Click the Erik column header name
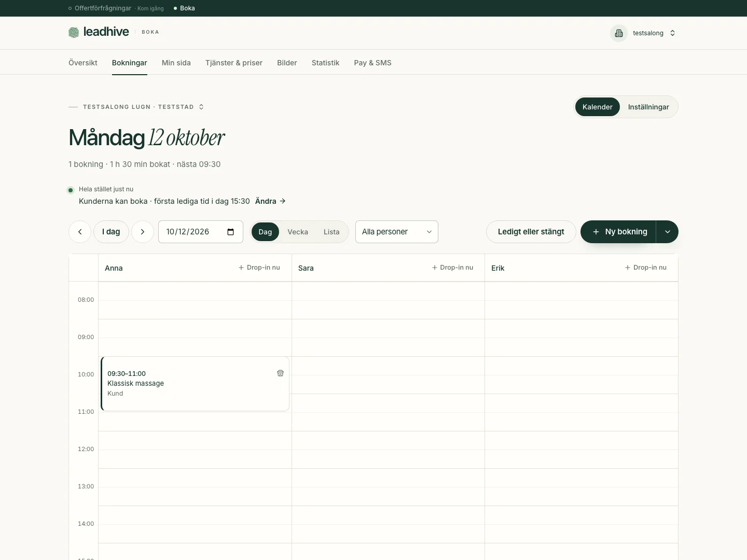Viewport: 747px width, 560px height. 498,268
